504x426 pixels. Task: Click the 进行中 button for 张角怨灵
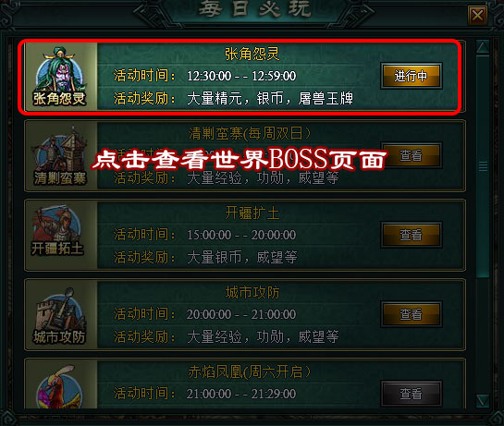(412, 76)
